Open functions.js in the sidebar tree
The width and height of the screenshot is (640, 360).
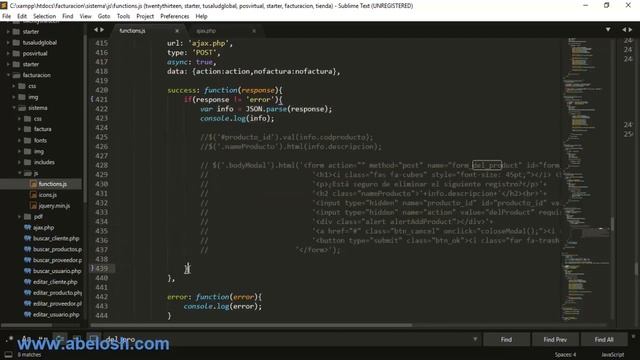click(x=53, y=184)
